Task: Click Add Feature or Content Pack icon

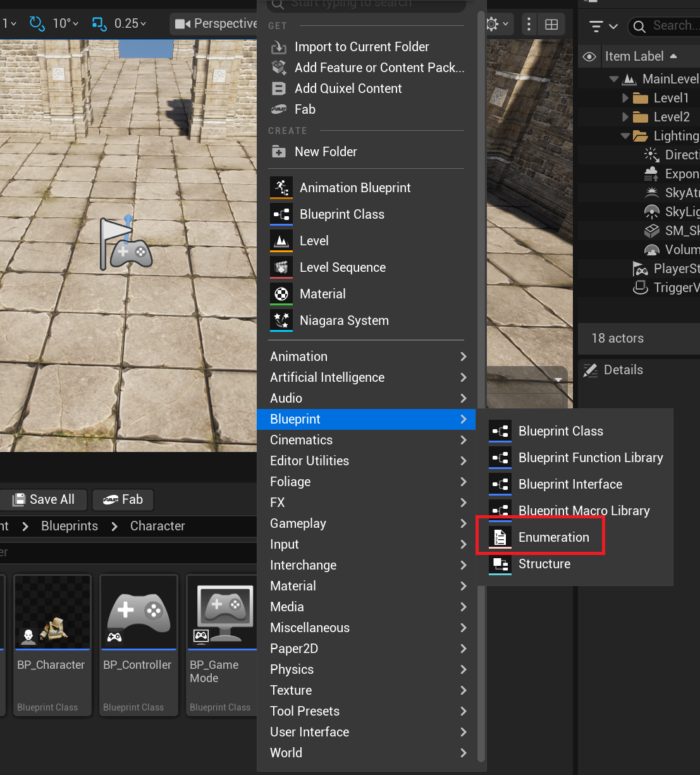Action: (279, 68)
